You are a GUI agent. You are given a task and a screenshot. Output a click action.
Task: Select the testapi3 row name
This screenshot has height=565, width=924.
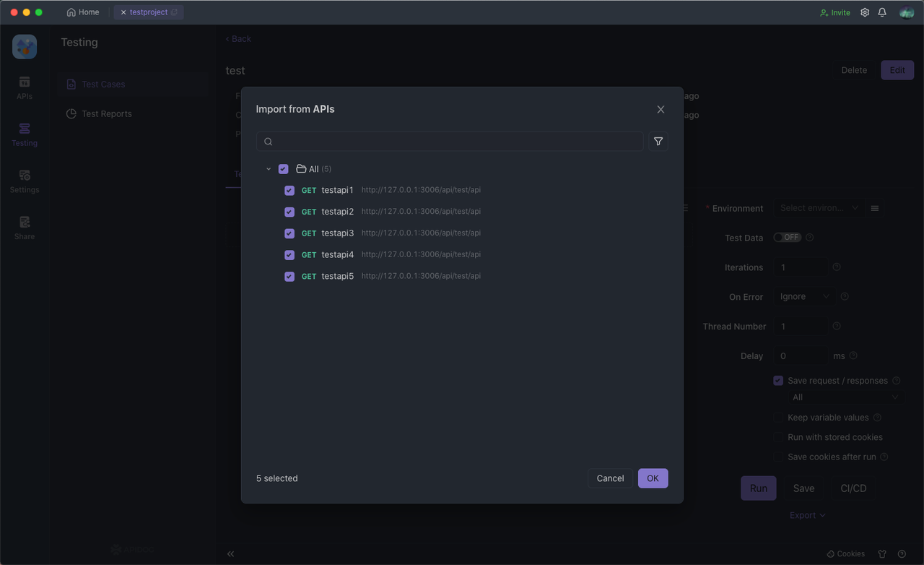[x=337, y=233]
